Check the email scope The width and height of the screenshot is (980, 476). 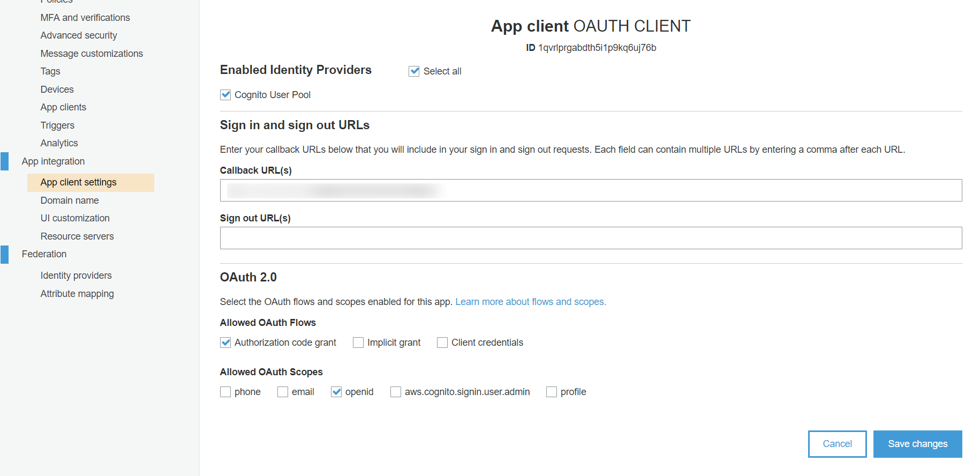pyautogui.click(x=283, y=392)
